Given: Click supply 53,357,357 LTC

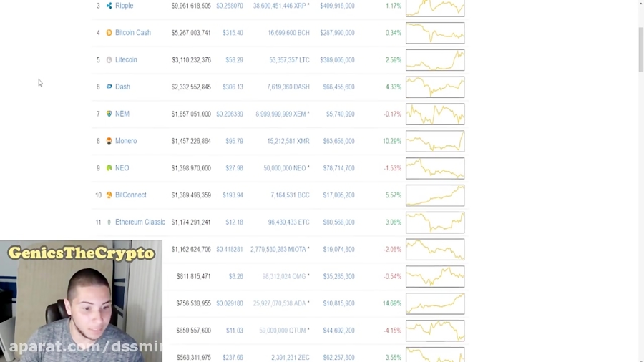Looking at the screenshot, I should 289,60.
